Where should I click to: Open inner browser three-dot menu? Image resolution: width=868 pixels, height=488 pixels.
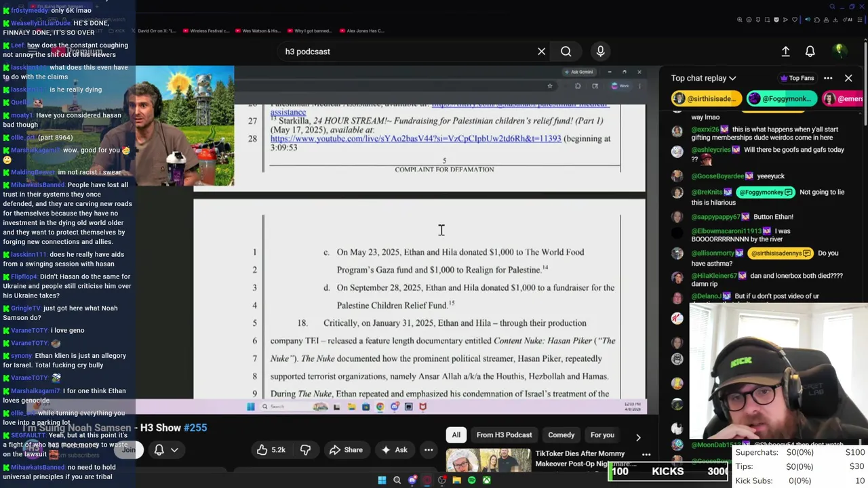click(639, 86)
